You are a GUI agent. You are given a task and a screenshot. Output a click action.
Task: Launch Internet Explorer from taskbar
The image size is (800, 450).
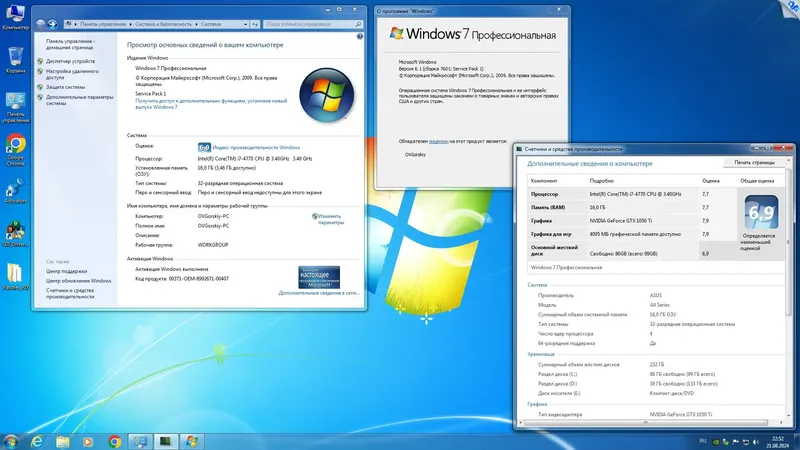point(37,441)
